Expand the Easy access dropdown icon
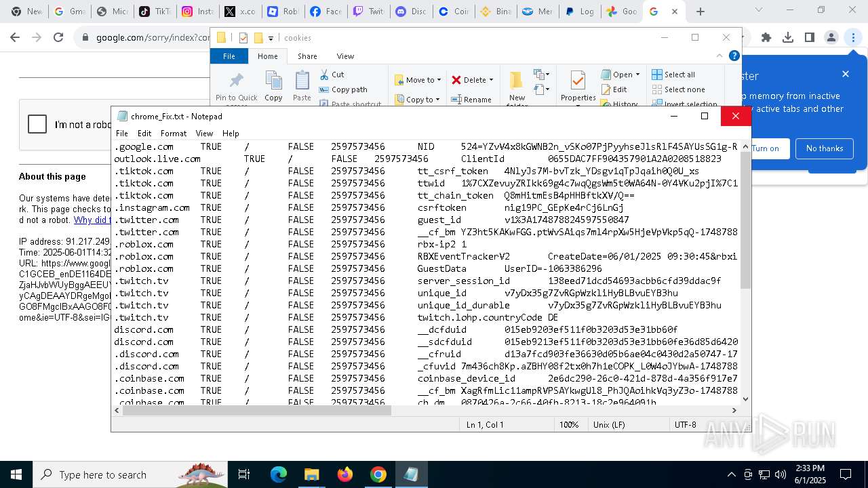Viewport: 868px width, 488px height. tap(540, 89)
